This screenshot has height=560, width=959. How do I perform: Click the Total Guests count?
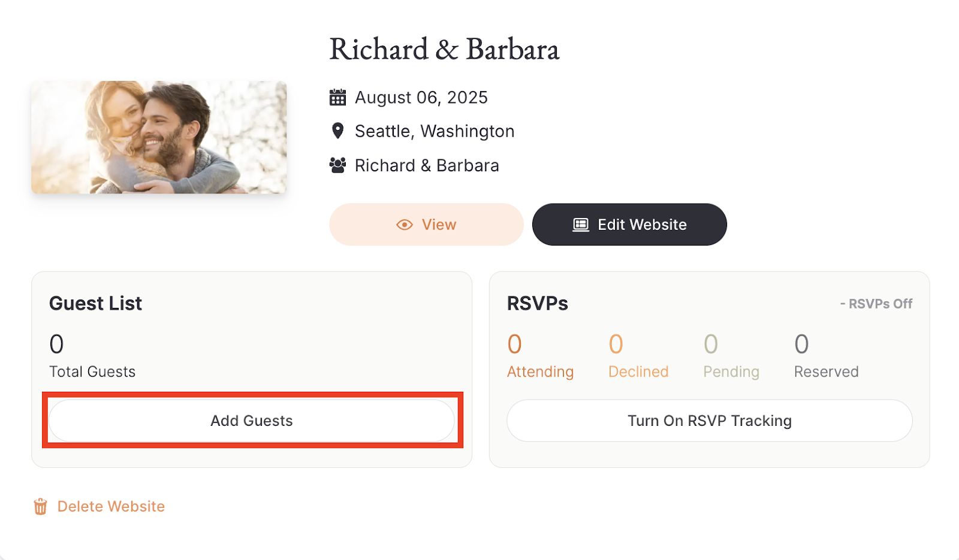pos(56,344)
